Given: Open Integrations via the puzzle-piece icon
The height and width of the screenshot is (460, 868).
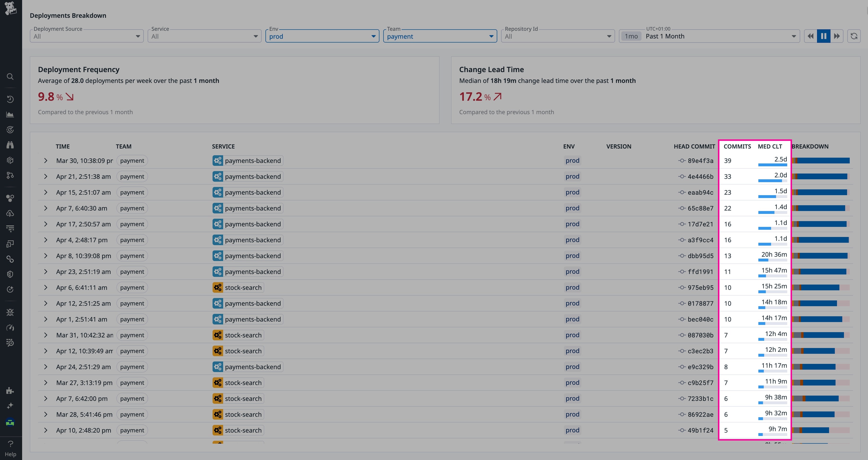Looking at the screenshot, I should (10, 391).
